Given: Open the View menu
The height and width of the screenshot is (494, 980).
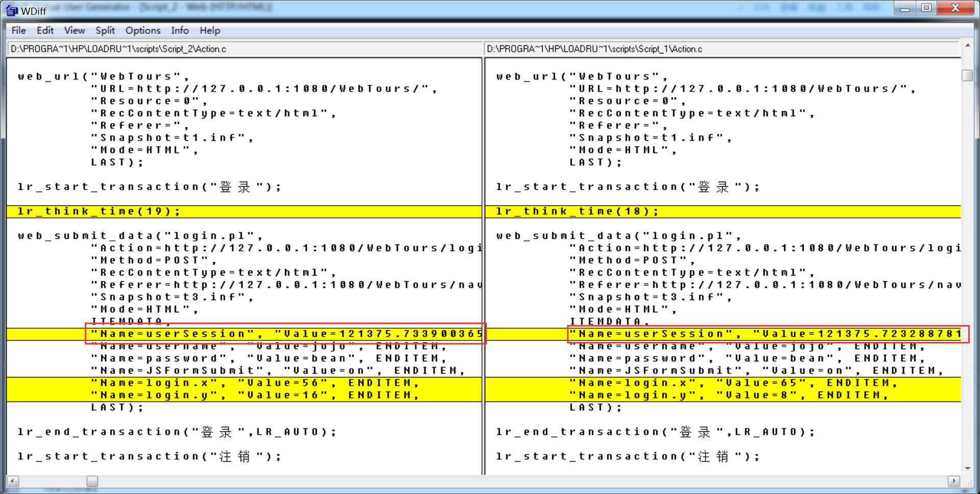Looking at the screenshot, I should coord(75,31).
